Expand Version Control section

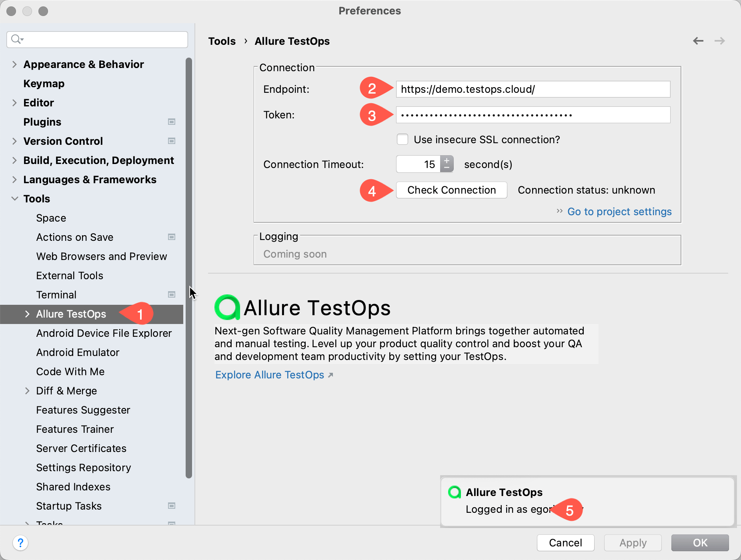click(14, 141)
